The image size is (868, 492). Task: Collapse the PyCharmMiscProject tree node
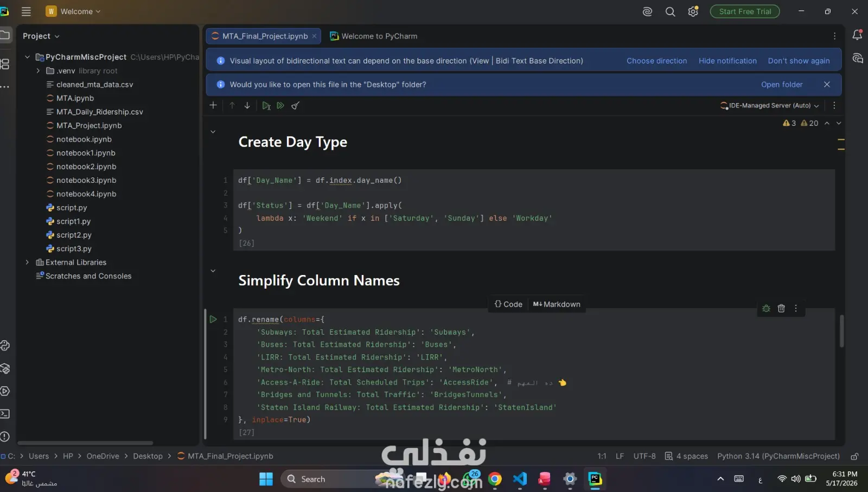tap(27, 57)
